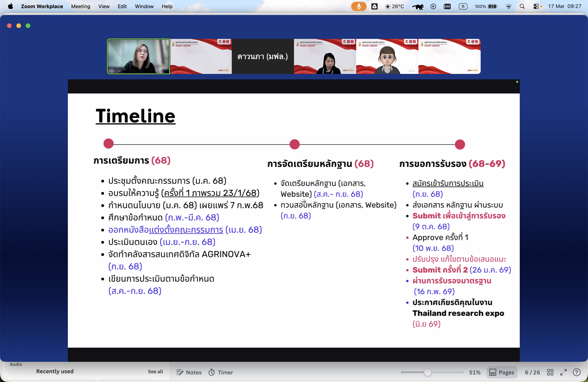Open the Meeting menu
The image size is (588, 382).
80,6
